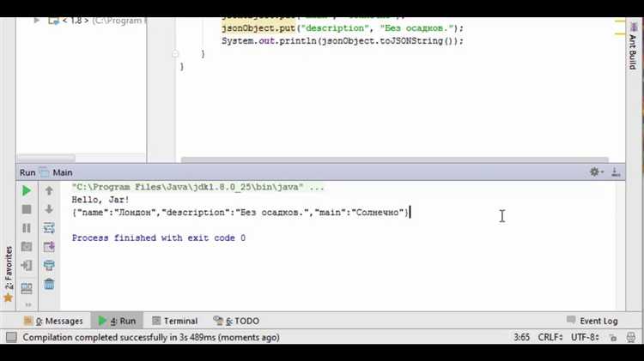Hide the Run tool window icon
Viewport: 644px width, 361px height.
616,172
